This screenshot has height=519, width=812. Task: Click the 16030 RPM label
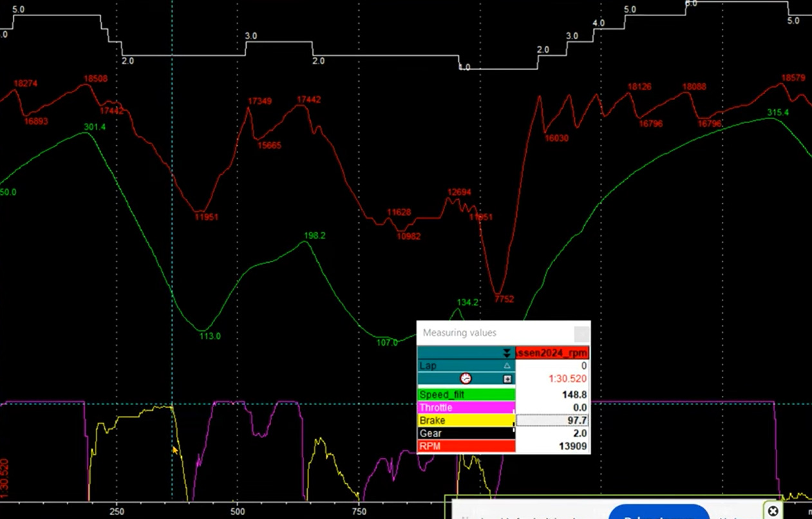[556, 138]
